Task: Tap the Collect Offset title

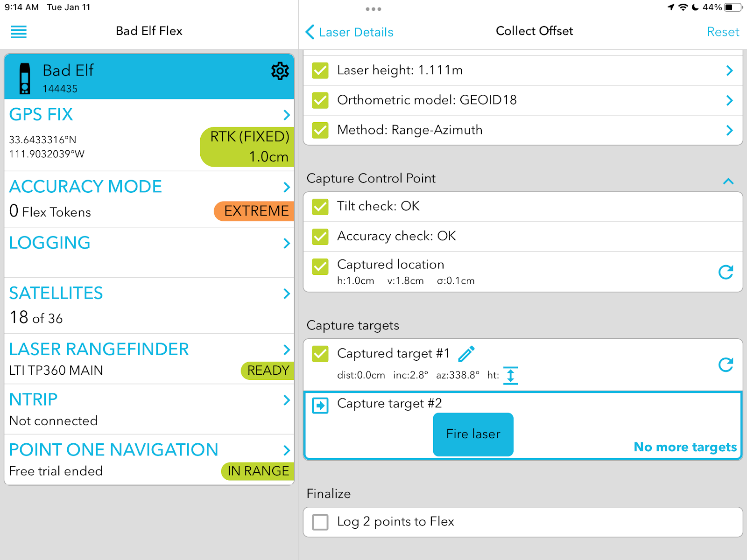Action: pos(534,31)
